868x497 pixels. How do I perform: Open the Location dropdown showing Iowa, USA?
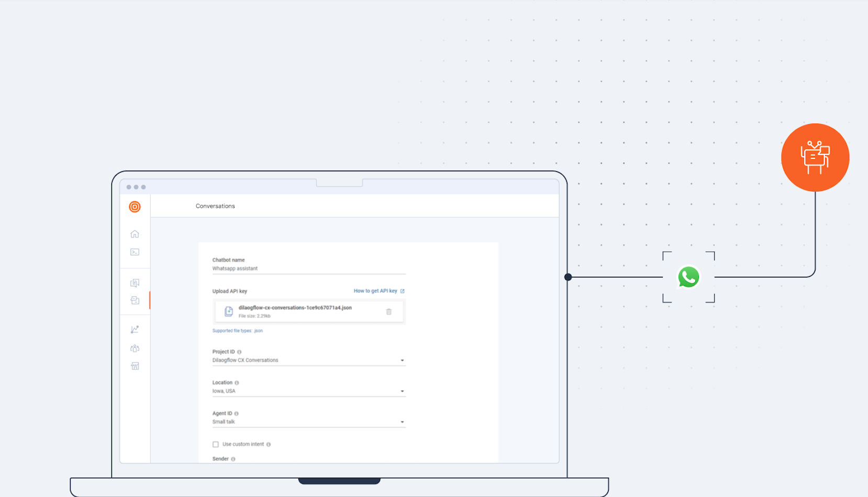pos(402,391)
